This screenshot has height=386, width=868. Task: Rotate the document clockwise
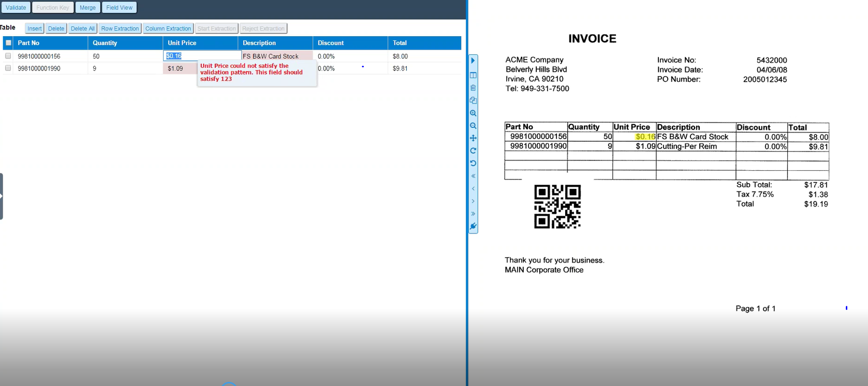[x=473, y=151]
